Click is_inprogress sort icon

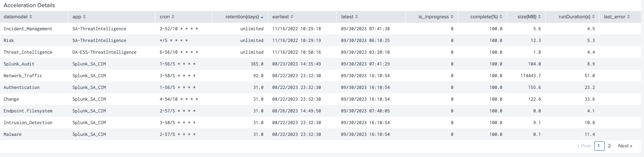point(452,17)
